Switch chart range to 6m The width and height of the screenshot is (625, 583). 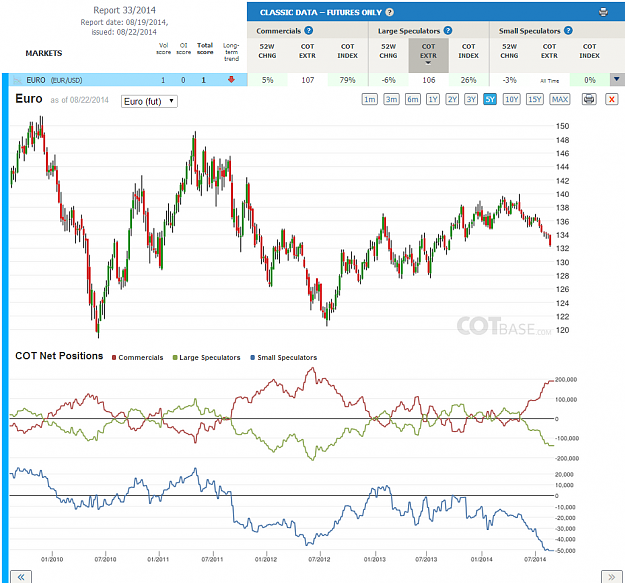click(x=413, y=99)
